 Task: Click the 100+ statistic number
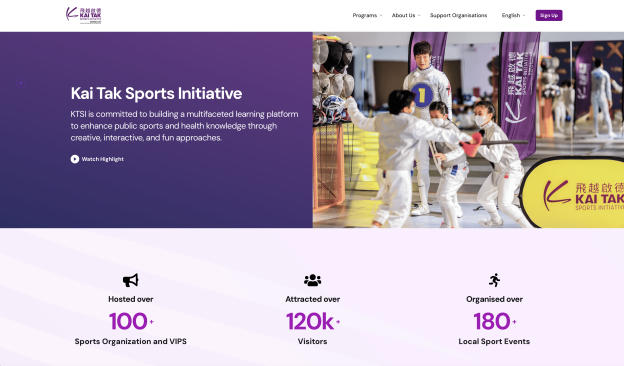point(131,321)
